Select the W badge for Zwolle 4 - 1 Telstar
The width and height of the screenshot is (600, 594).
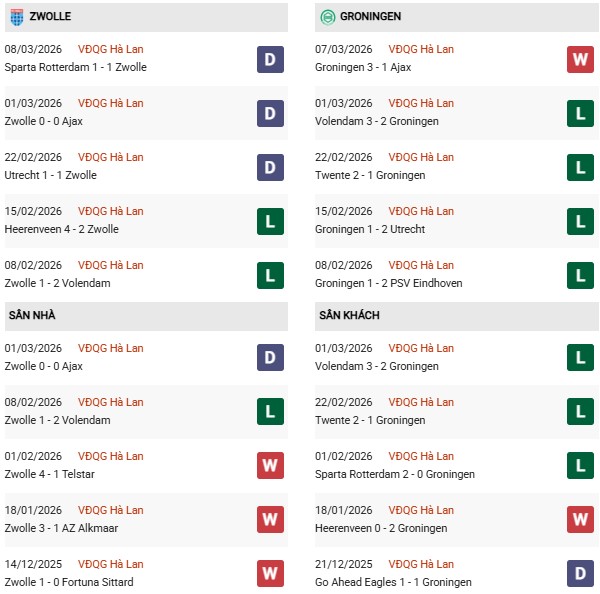(270, 466)
